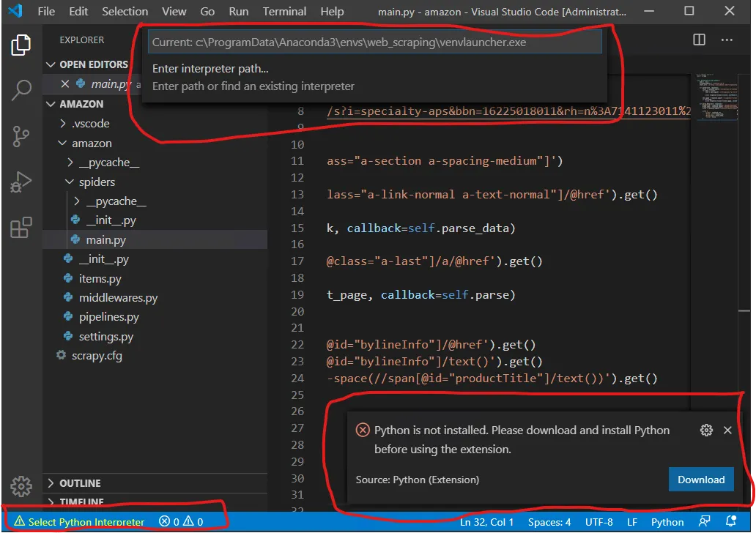
Task: Click UTF-8 encoding in status bar
Action: (x=598, y=522)
